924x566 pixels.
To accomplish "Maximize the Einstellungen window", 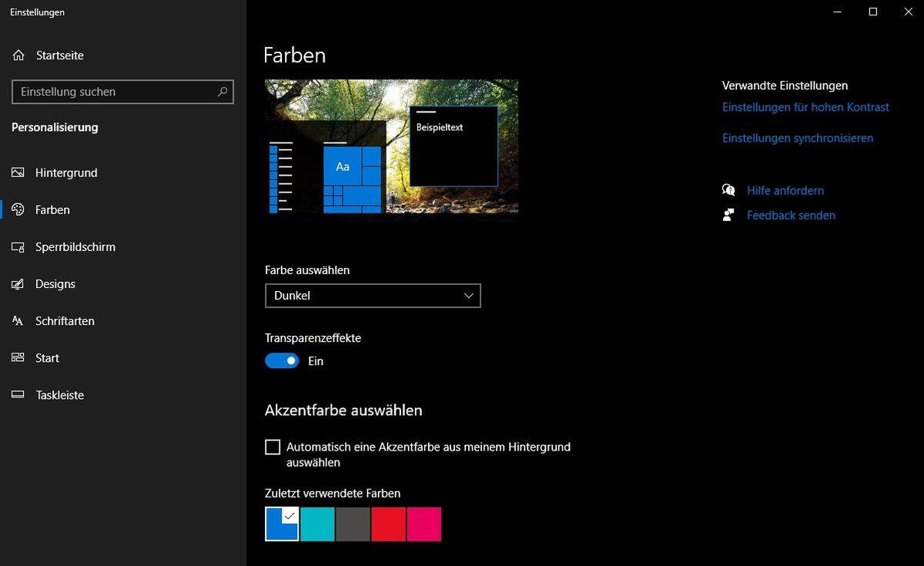I will coord(872,12).
